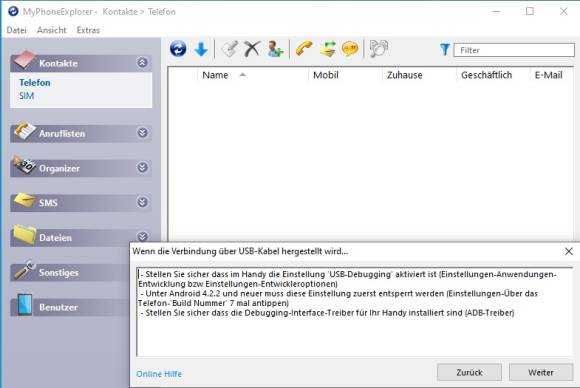Screen dimensions: 580x388
Task: Click the Sonstiges tools icon
Action: click(24, 269)
